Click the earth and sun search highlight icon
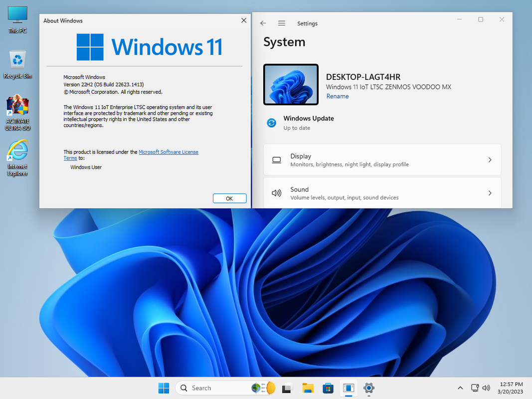 coord(263,388)
